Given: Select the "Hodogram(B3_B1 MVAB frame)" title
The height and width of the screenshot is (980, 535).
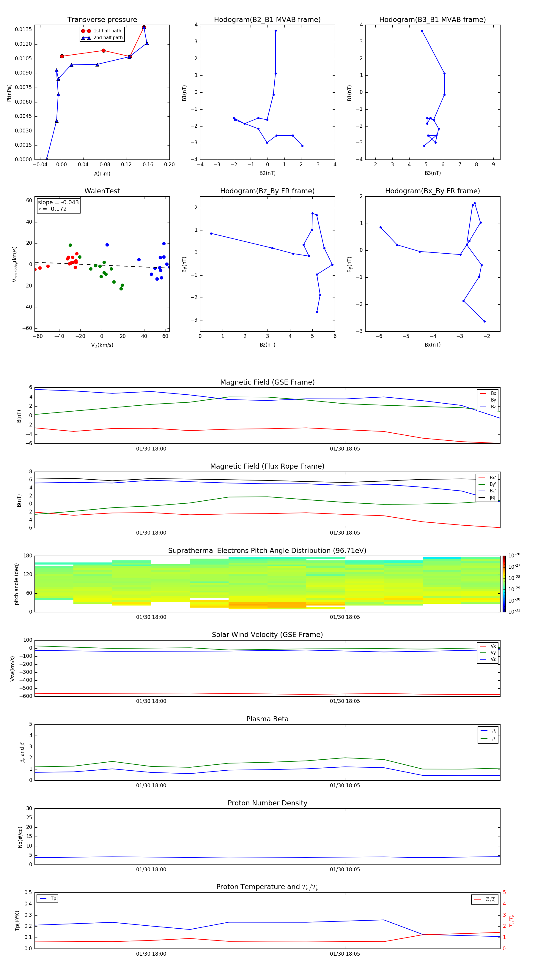Looking at the screenshot, I should coord(432,20).
